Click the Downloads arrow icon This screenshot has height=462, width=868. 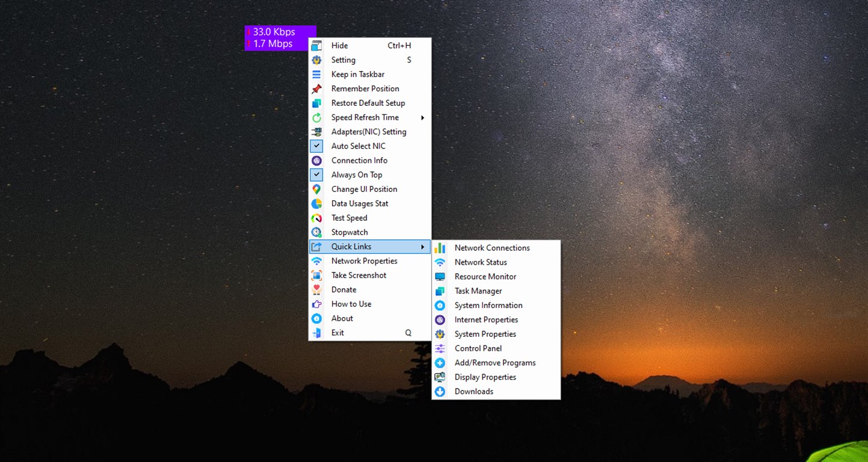pyautogui.click(x=440, y=392)
